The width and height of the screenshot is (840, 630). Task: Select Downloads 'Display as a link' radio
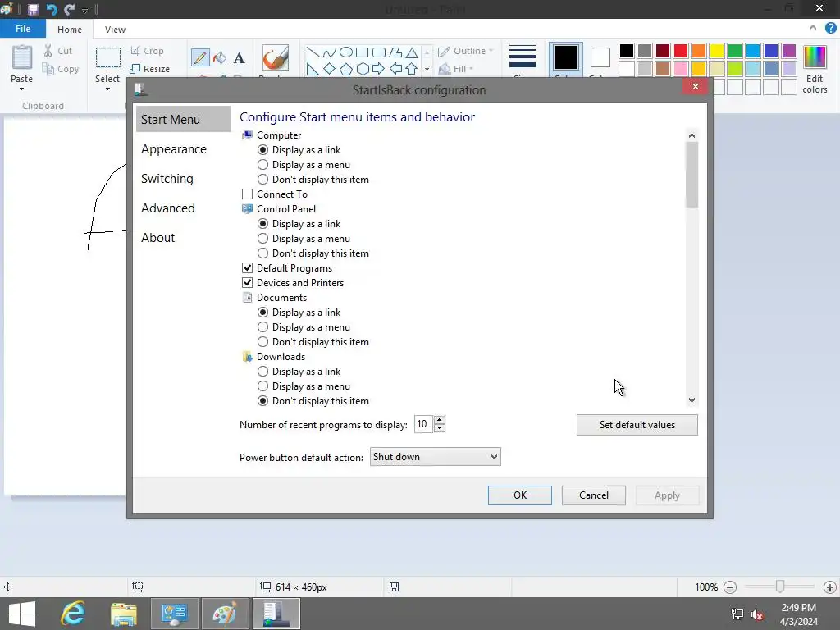262,372
